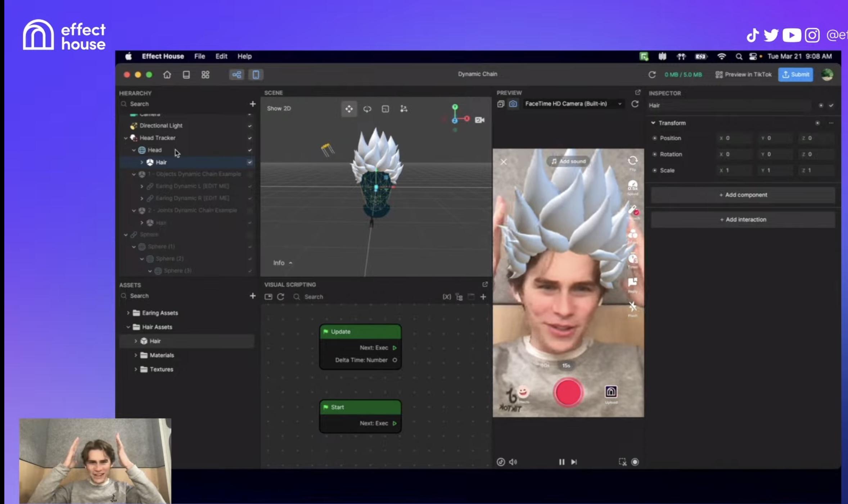848x504 pixels.
Task: Click the Submit button
Action: pos(795,74)
